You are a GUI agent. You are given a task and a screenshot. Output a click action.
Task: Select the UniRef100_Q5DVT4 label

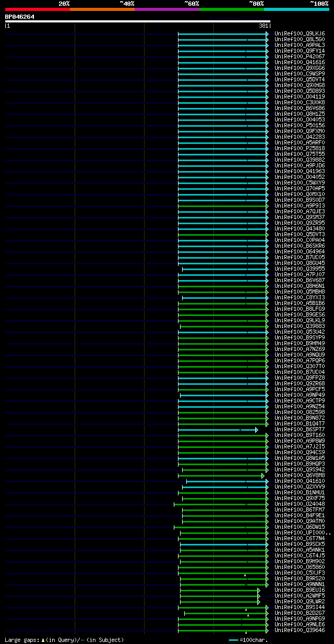[301, 79]
